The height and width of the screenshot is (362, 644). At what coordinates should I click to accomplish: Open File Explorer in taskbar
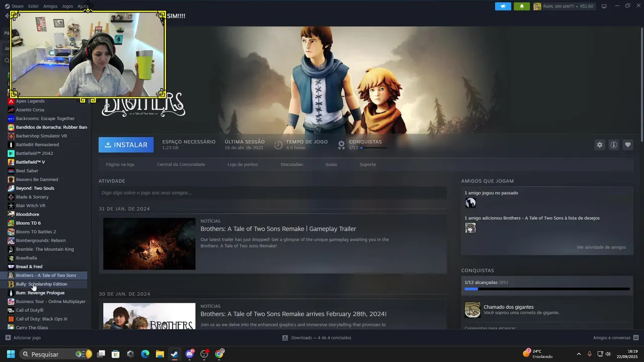(x=159, y=354)
